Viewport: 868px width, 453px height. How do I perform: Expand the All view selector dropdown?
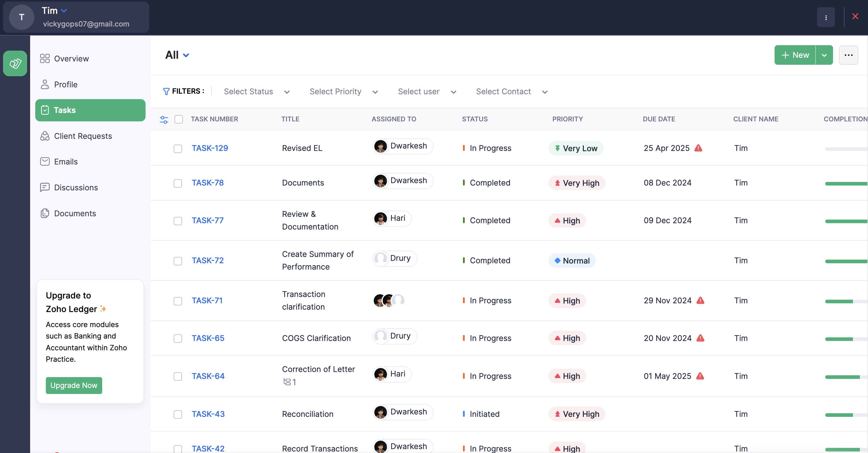177,55
